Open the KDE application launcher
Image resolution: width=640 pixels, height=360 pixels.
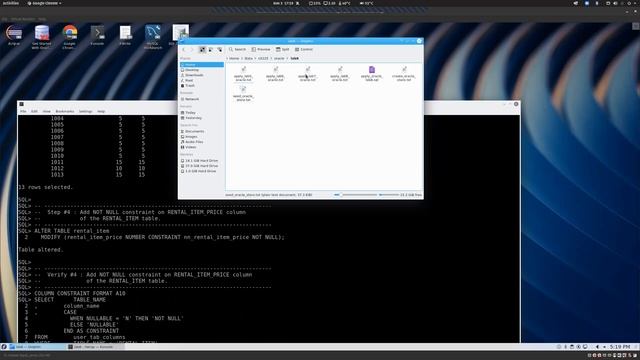(x=4, y=347)
